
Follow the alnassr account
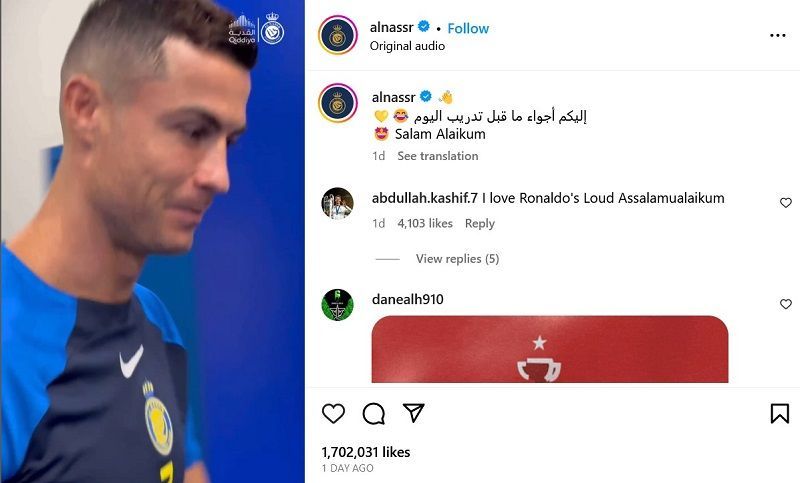click(468, 28)
